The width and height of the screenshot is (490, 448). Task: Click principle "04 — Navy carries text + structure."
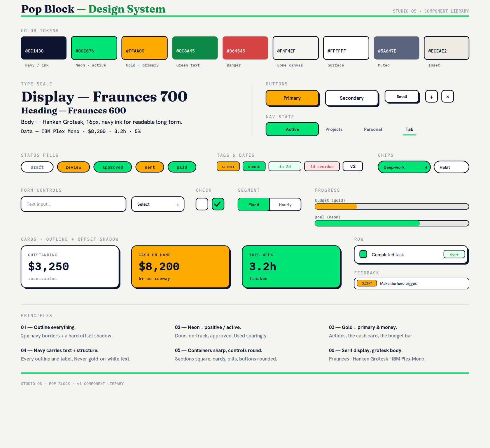click(60, 350)
